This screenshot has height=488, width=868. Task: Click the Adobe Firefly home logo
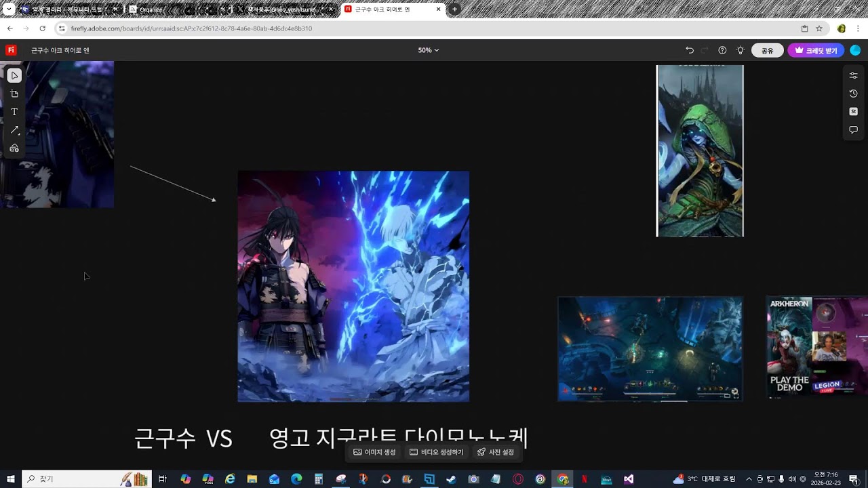(11, 50)
